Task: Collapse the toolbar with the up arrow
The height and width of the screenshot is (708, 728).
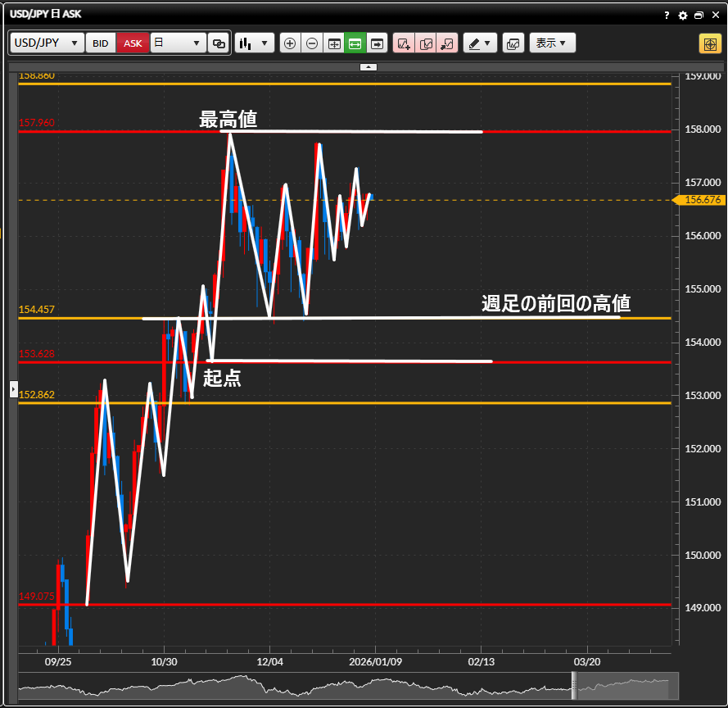Action: pyautogui.click(x=369, y=66)
